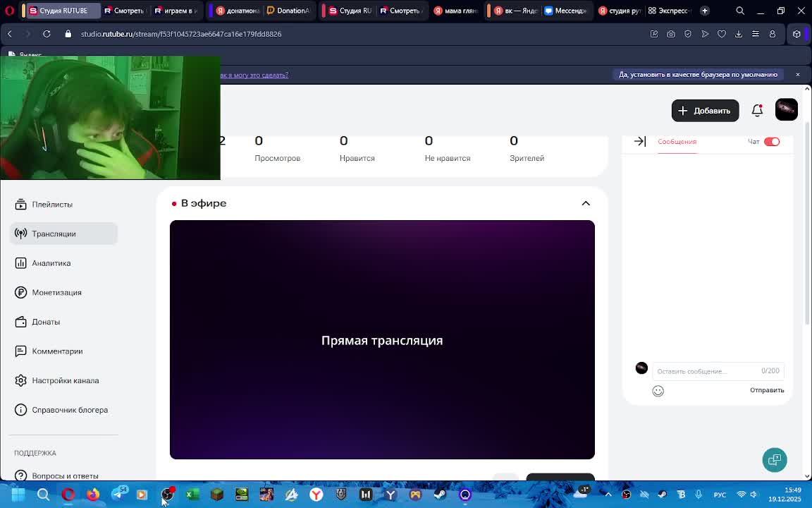
Task: Open the teal support chat widget
Action: coord(774,460)
